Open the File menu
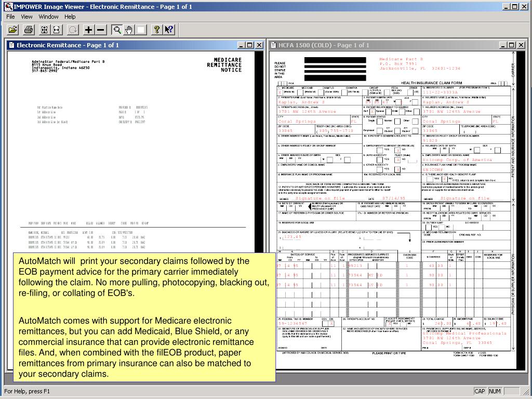This screenshot has height=399, width=532. coord(10,17)
